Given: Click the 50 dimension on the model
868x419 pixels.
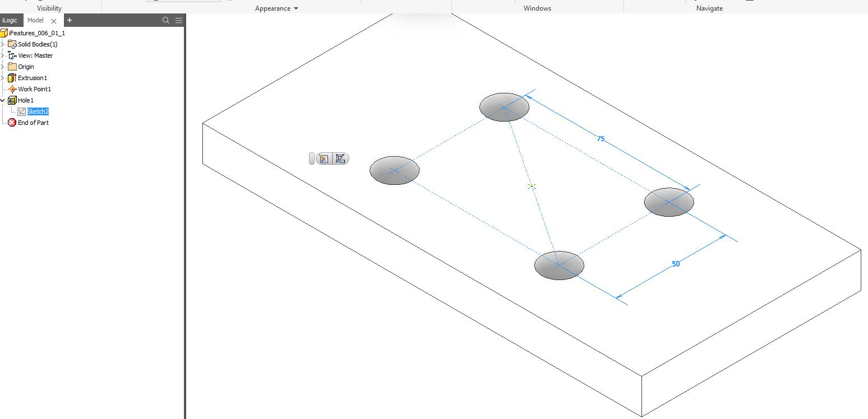Looking at the screenshot, I should 677,264.
